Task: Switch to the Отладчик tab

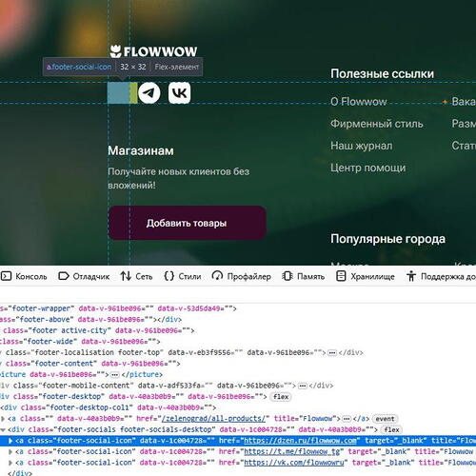Action: [84, 276]
